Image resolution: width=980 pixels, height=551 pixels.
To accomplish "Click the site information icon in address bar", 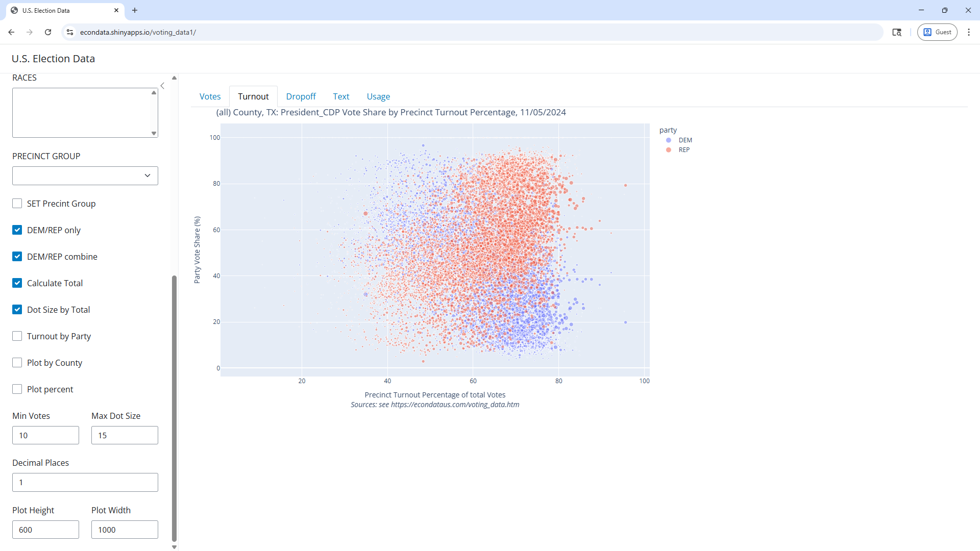I will [x=70, y=32].
